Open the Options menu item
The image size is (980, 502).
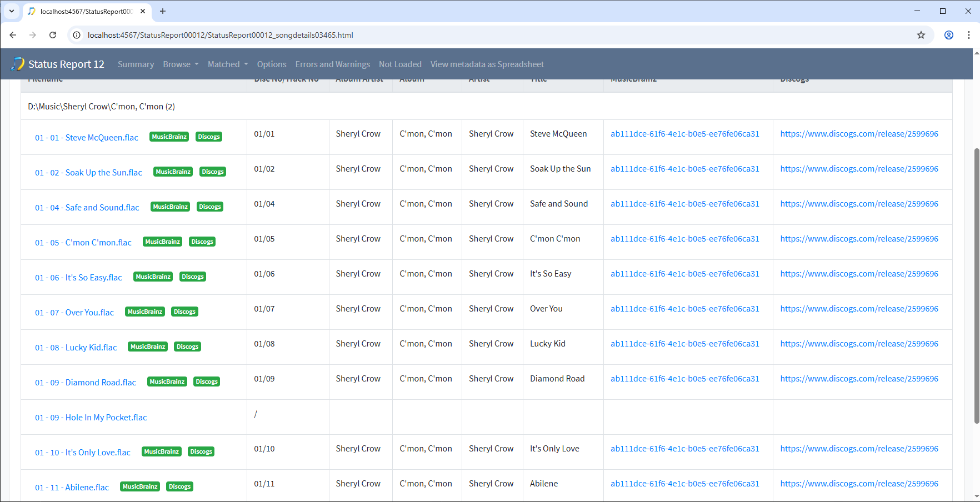click(x=272, y=64)
